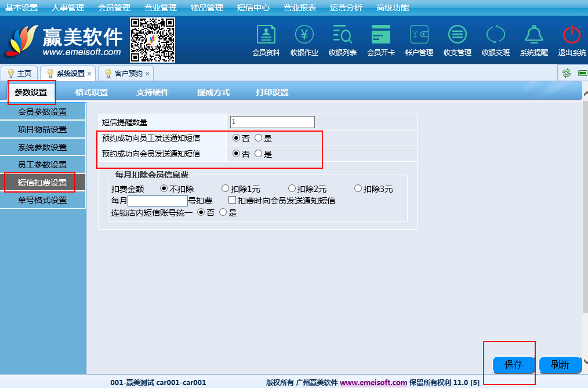Screen dimensions: 588x388
Task: Open the 基本设置 menu
Action: point(21,8)
